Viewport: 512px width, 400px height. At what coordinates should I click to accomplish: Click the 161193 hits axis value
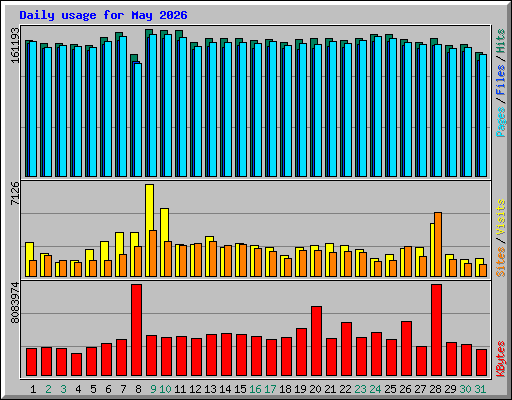click(15, 45)
